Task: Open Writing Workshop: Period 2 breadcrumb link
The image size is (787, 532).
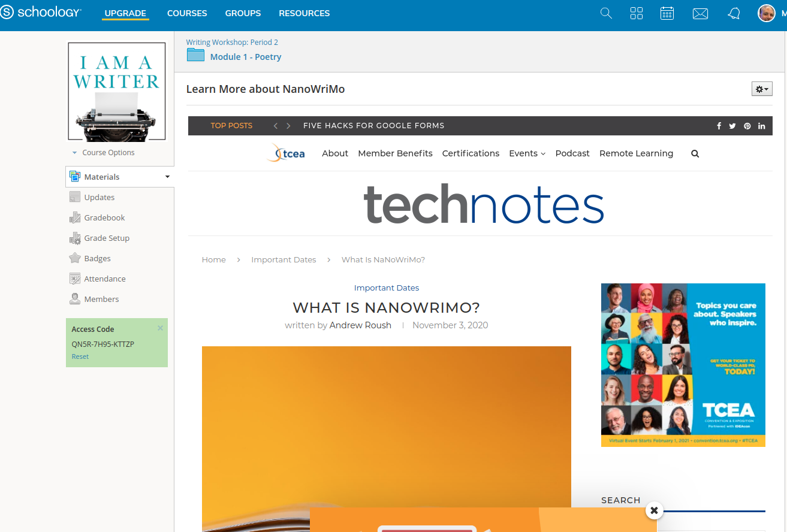Action: [232, 42]
